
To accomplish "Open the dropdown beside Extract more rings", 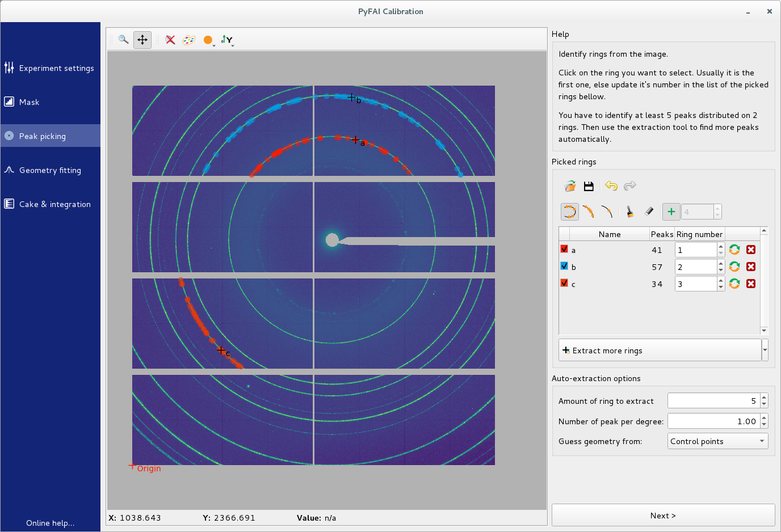I will click(x=765, y=350).
